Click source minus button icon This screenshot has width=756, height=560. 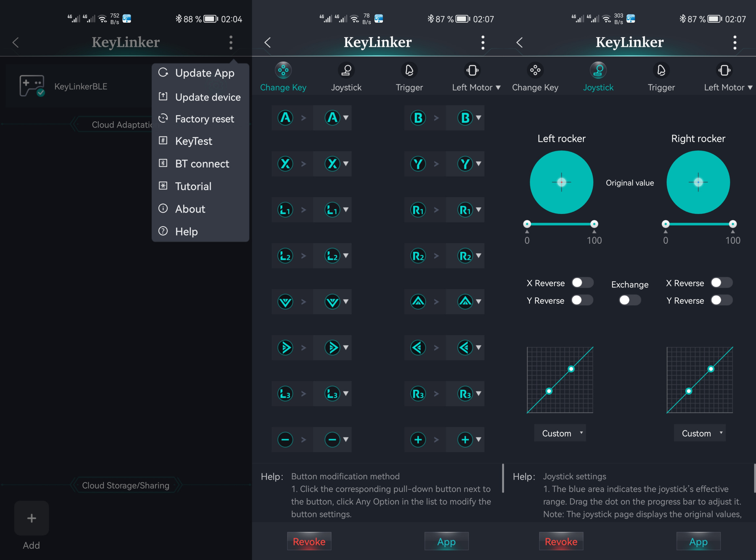(285, 440)
